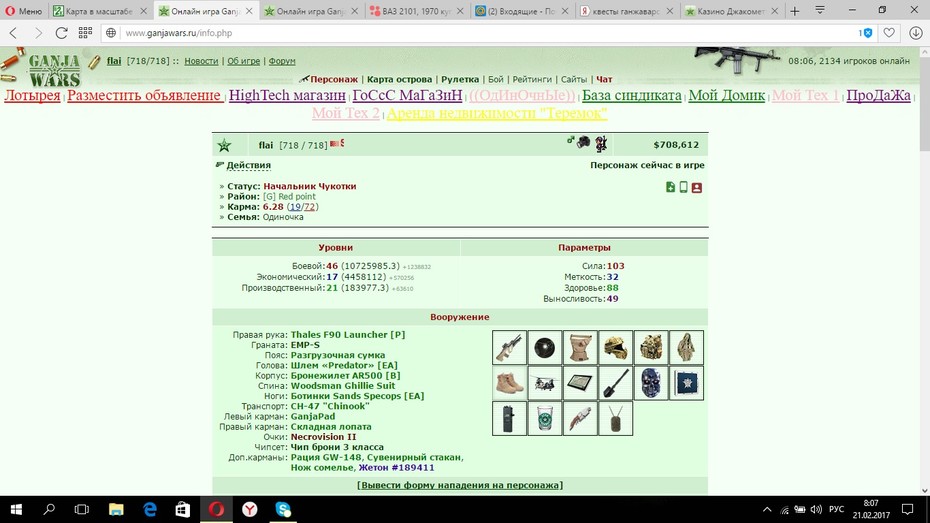The width and height of the screenshot is (930, 523).
Task: Open the karma 19 positive votes link
Action: (295, 207)
